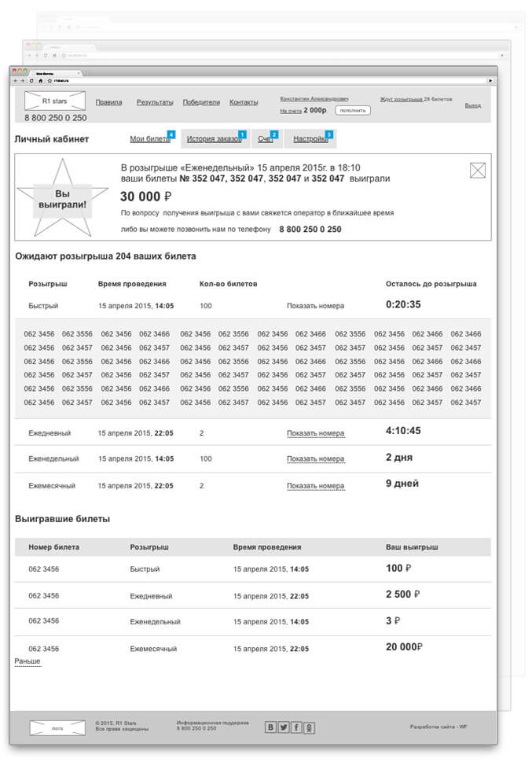Screen dimensions: 532x762
Task: Open the Константин Александрович profile link
Action: tap(314, 98)
